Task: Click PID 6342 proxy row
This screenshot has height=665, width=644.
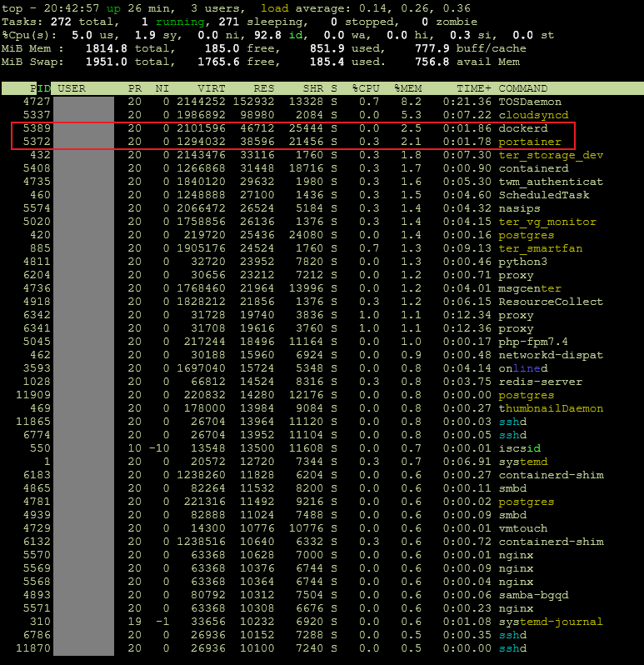Action: pyautogui.click(x=37, y=315)
